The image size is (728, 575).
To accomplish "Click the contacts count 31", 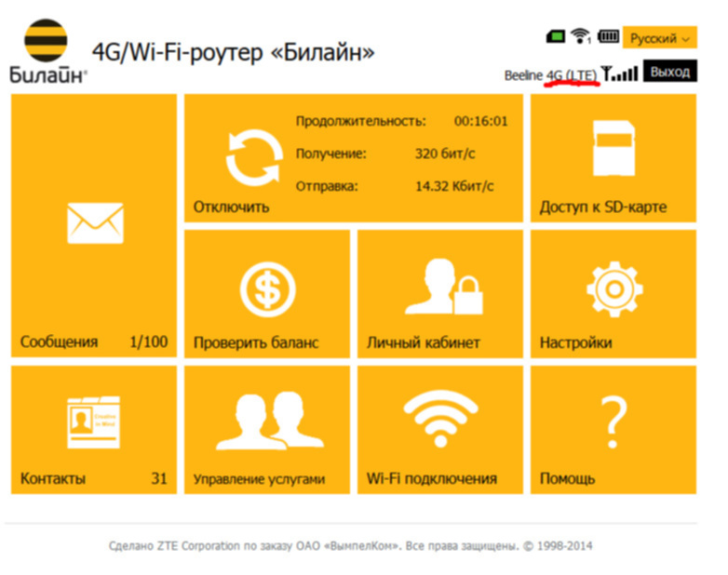I will [x=159, y=478].
